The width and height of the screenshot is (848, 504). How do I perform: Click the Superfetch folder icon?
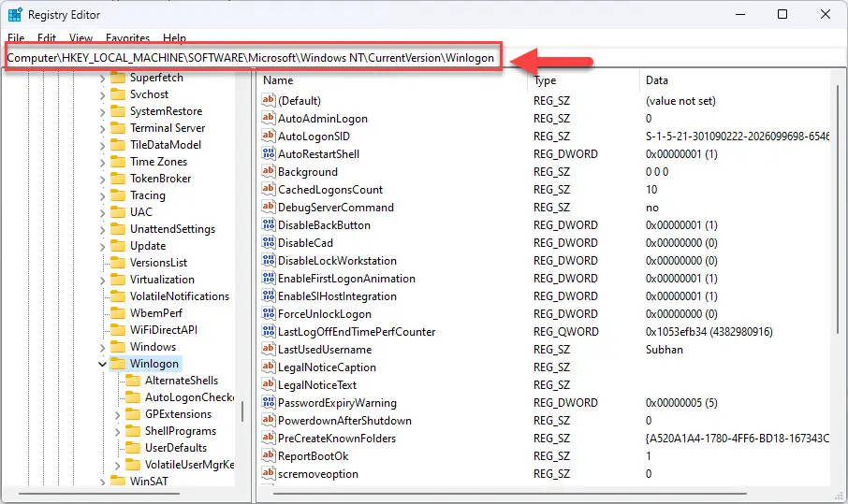coord(118,78)
